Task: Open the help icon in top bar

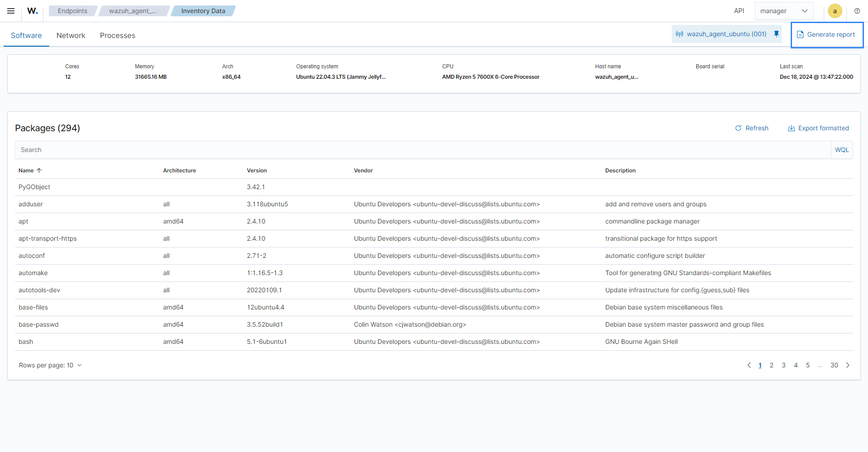Action: click(857, 11)
